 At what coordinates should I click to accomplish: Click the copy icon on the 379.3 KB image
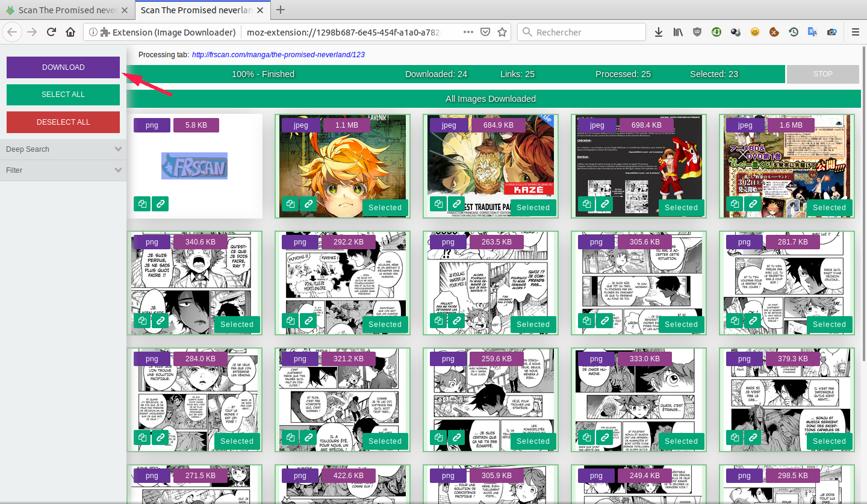point(735,438)
